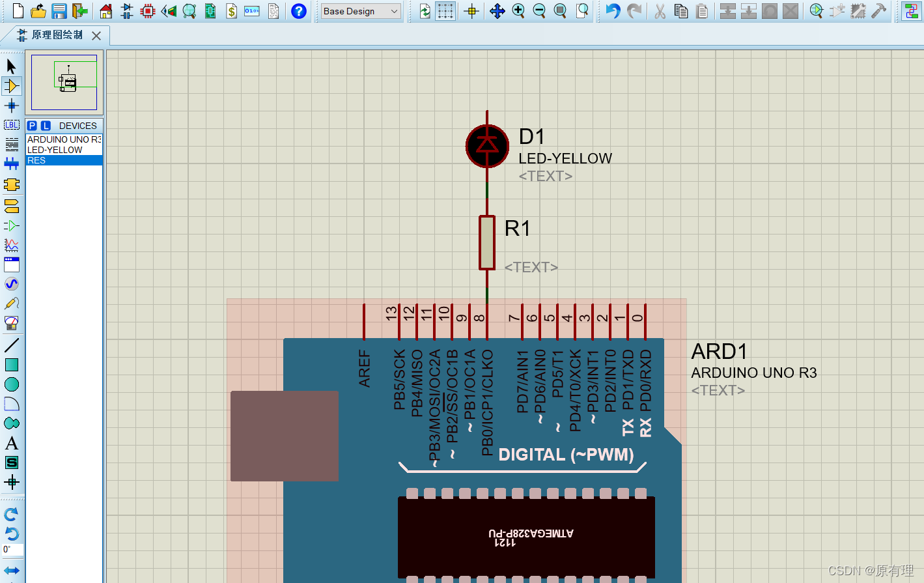
Task: Open Design Explorer magnifier icon
Action: [x=189, y=11]
